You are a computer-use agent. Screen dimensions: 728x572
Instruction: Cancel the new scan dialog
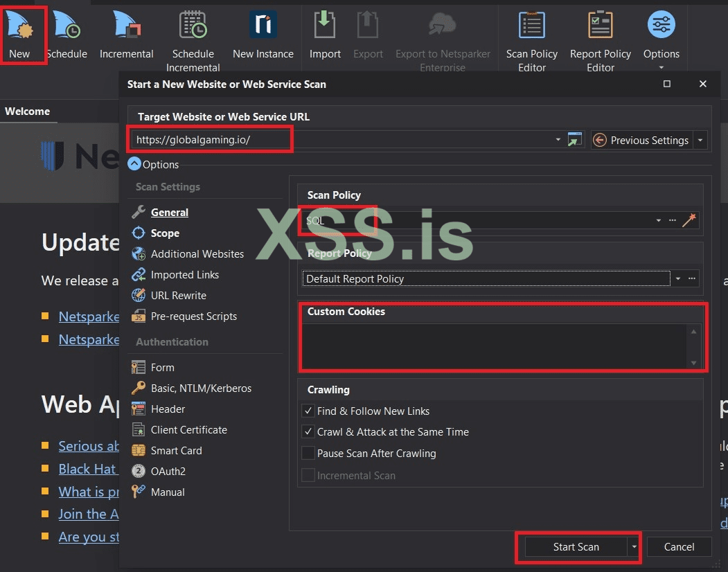(x=679, y=547)
